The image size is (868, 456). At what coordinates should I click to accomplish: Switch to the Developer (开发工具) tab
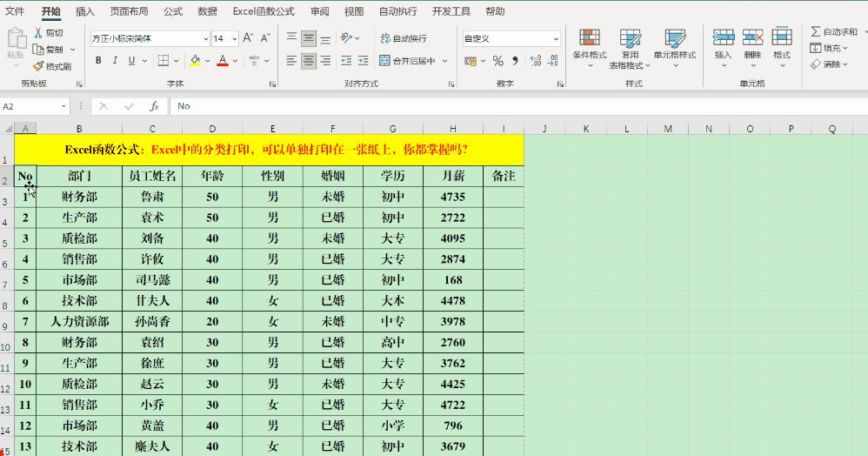[451, 11]
